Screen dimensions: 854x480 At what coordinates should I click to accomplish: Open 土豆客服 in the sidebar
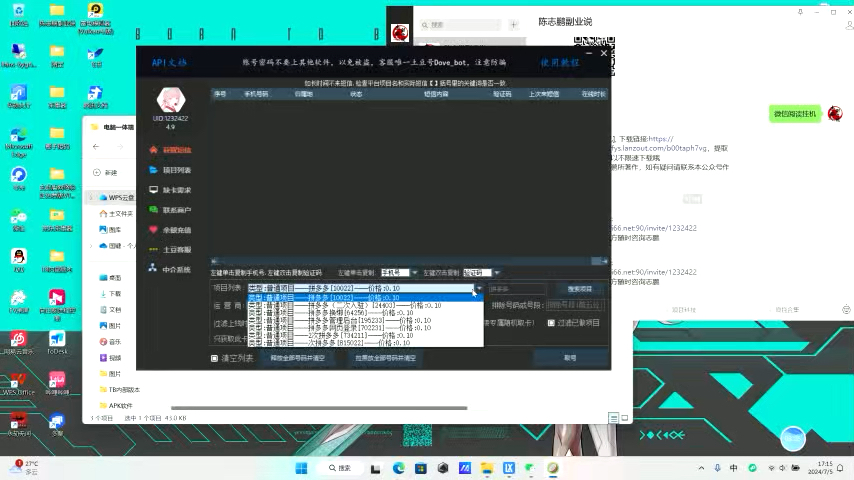(170, 250)
